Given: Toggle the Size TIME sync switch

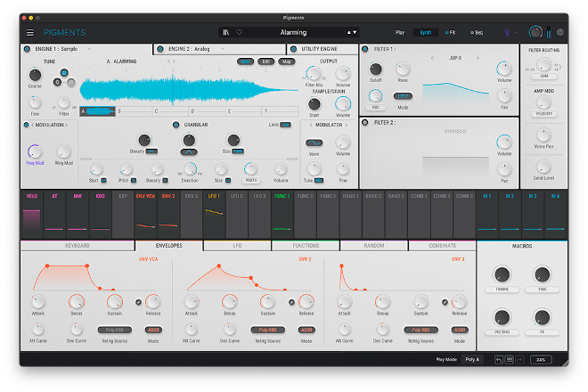Looking at the screenshot, I should coord(238,151).
